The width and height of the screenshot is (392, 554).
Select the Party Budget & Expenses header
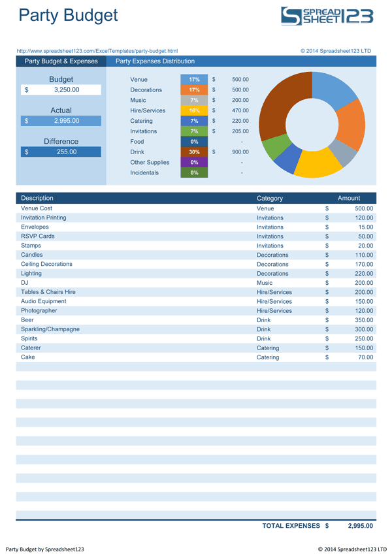click(x=61, y=61)
